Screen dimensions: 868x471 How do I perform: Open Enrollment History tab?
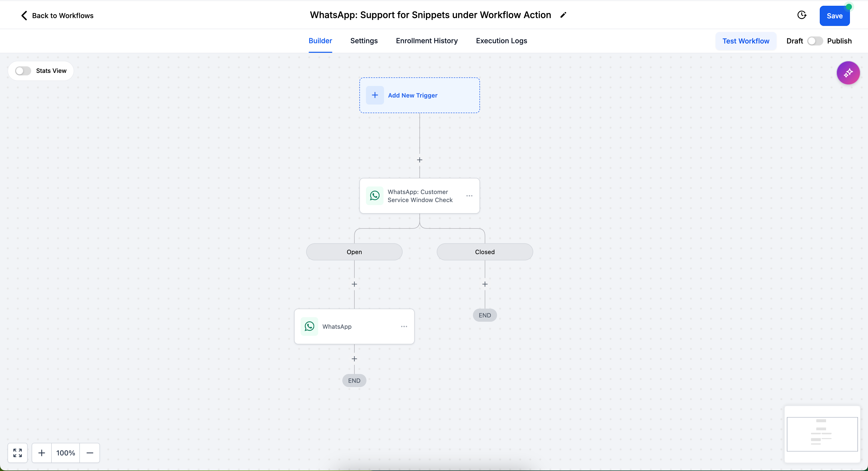coord(426,41)
